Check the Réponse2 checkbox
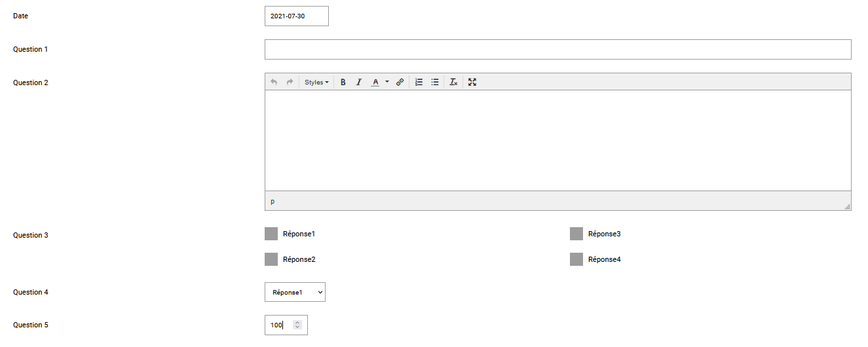This screenshot has height=347, width=868. (271, 259)
